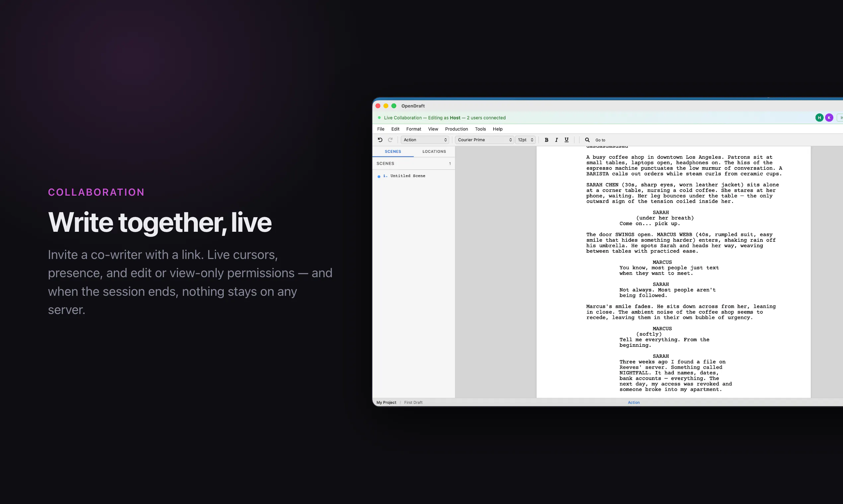Click the Action label in the status bar
The image size is (843, 504).
(633, 403)
